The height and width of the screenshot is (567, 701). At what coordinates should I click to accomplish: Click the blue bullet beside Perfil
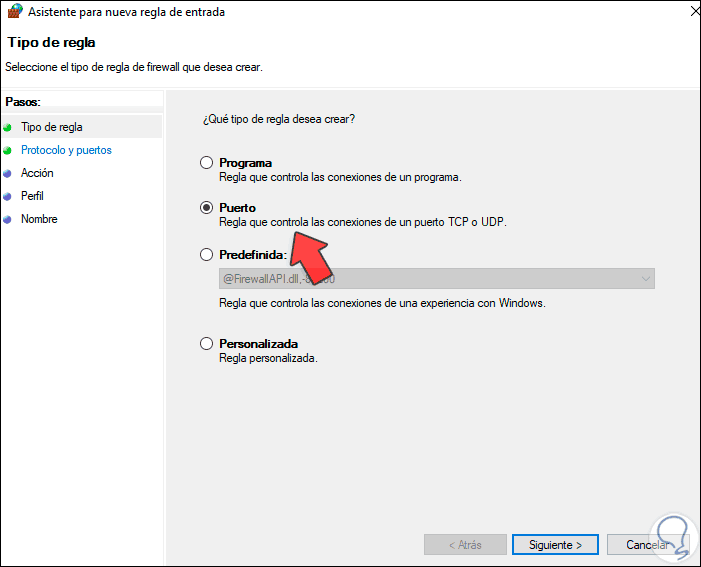(8, 197)
